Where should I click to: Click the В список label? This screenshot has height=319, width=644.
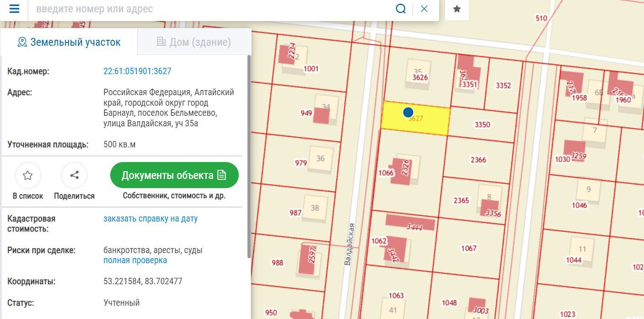pyautogui.click(x=28, y=196)
